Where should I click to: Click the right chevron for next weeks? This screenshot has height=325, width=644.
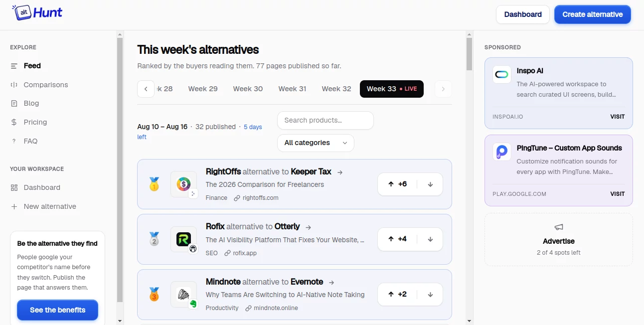(443, 89)
